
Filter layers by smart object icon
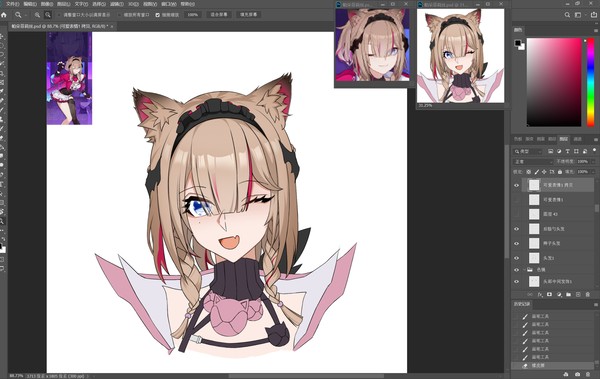(585, 151)
